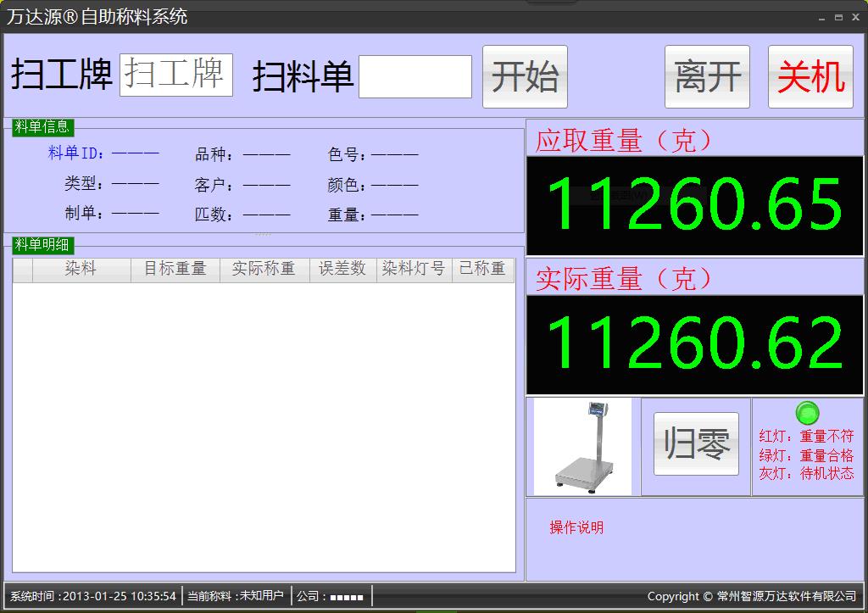Click the 实际重量 green number display
This screenshot has height=613, width=868.
694,343
